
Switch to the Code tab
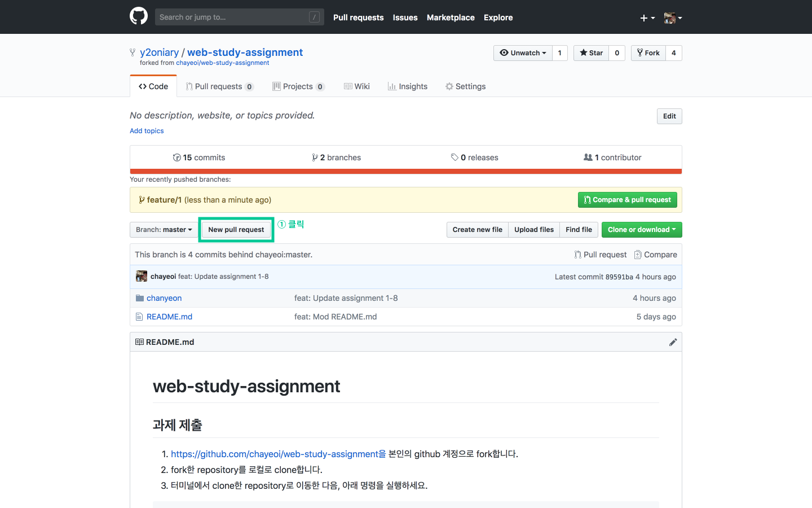pyautogui.click(x=153, y=86)
